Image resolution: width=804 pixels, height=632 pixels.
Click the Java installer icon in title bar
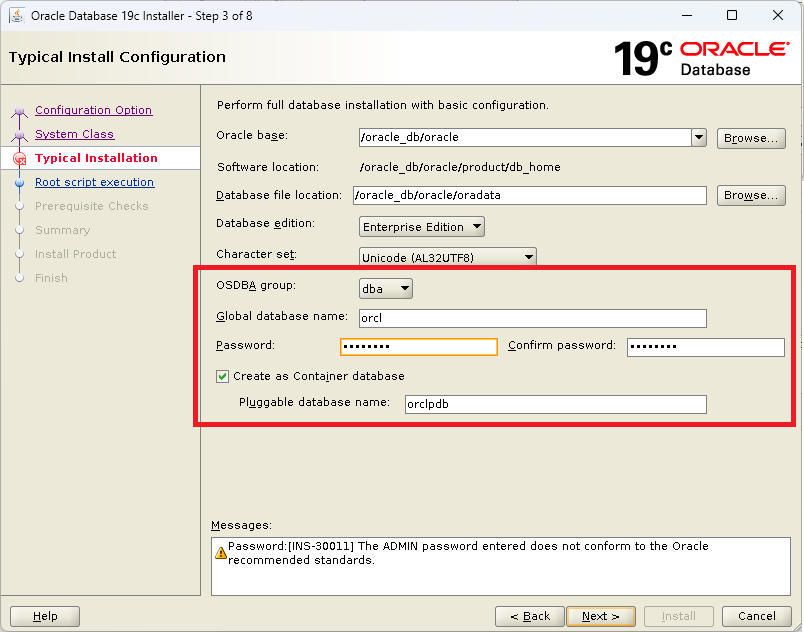17,15
